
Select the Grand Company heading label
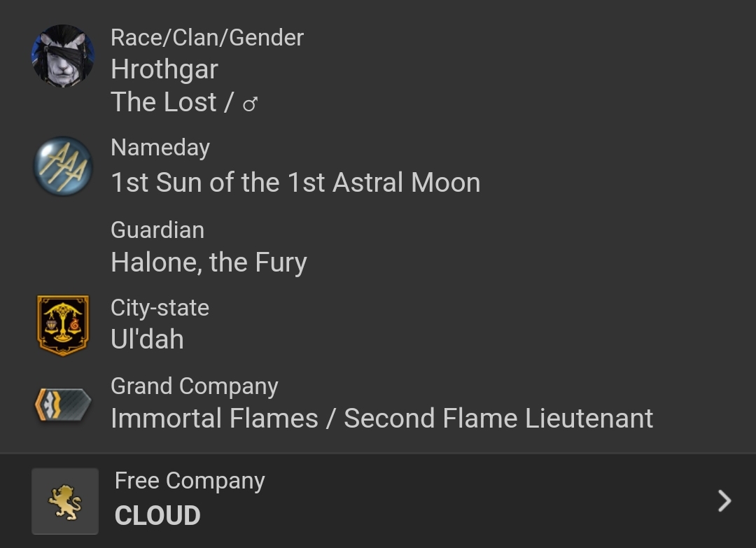195,386
